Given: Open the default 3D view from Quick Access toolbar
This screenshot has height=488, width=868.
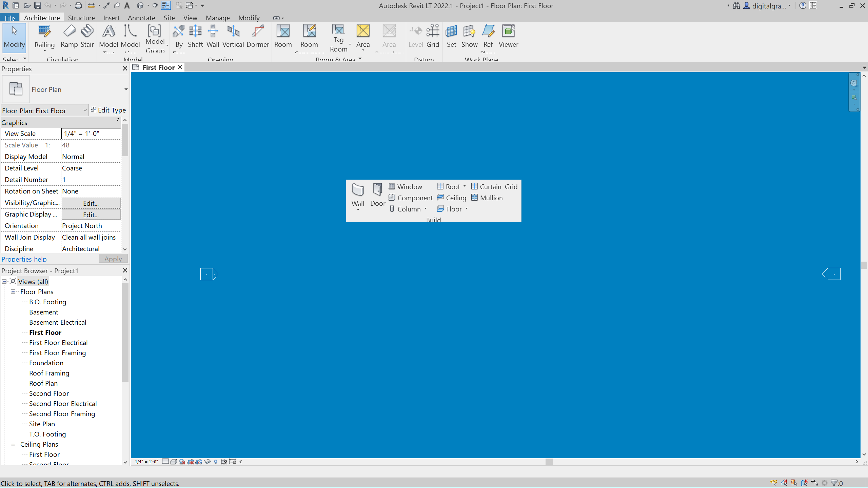Looking at the screenshot, I should click(140, 5).
